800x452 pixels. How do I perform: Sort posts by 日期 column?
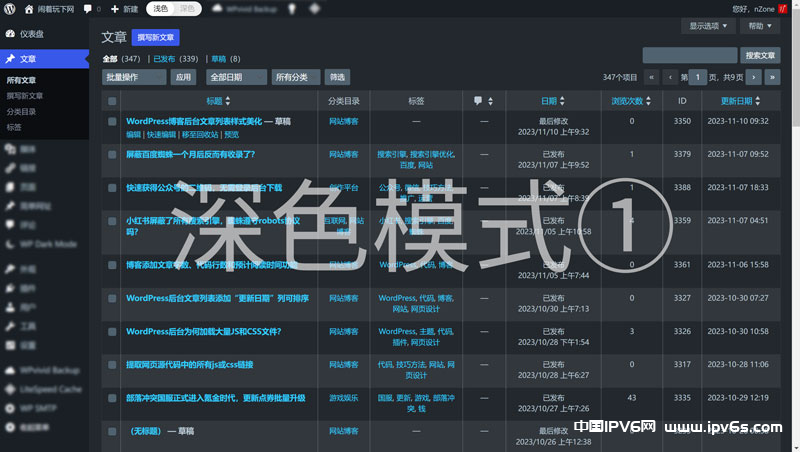[x=553, y=101]
